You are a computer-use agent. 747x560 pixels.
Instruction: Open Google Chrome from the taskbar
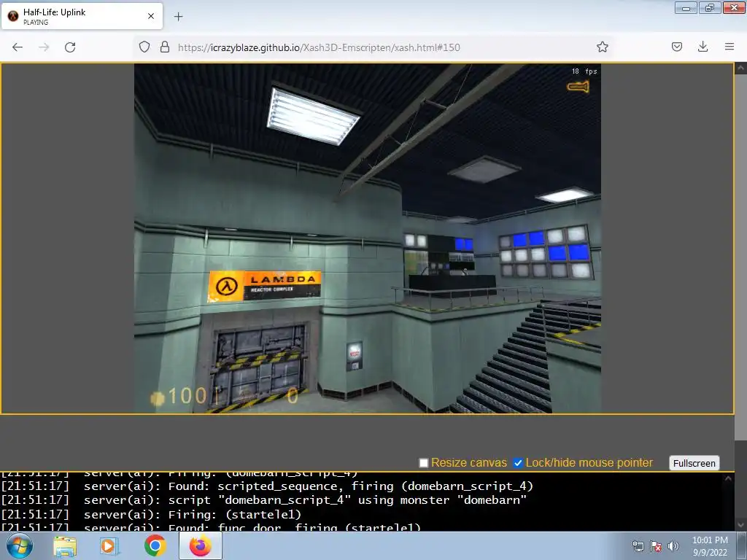pos(155,545)
